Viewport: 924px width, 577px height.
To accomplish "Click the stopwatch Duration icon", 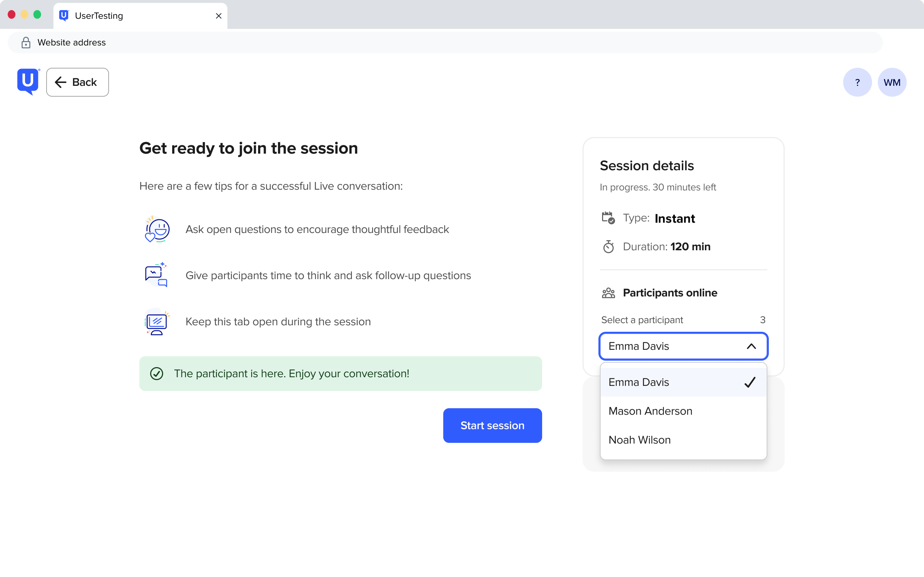I will tap(608, 247).
